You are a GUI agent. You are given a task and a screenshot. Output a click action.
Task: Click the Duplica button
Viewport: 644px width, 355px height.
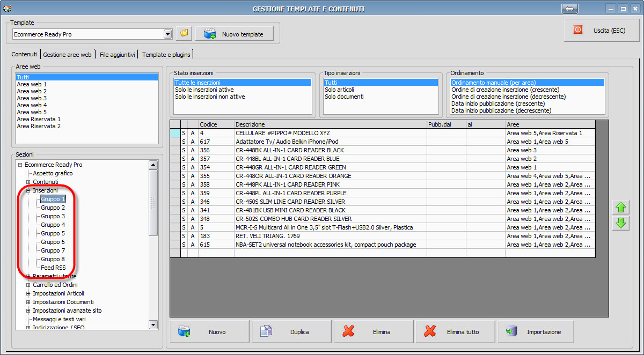pos(291,332)
